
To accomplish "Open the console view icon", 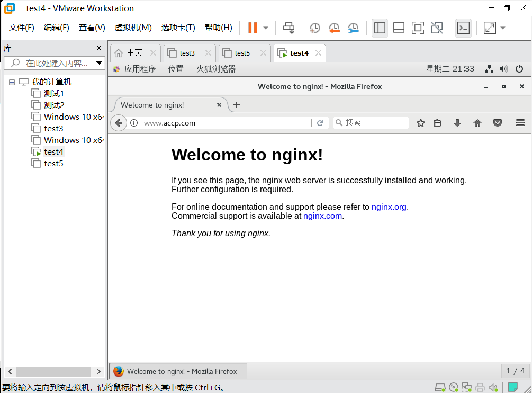I will click(x=463, y=28).
